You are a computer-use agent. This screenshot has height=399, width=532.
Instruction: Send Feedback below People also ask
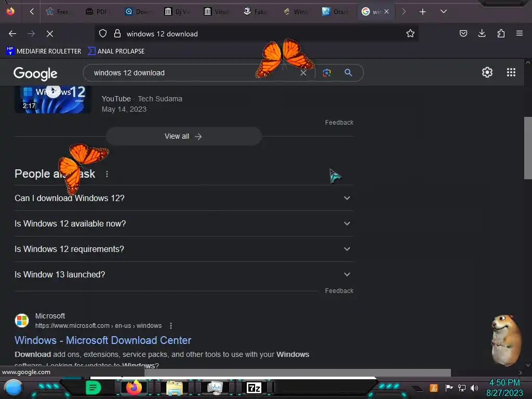339,291
